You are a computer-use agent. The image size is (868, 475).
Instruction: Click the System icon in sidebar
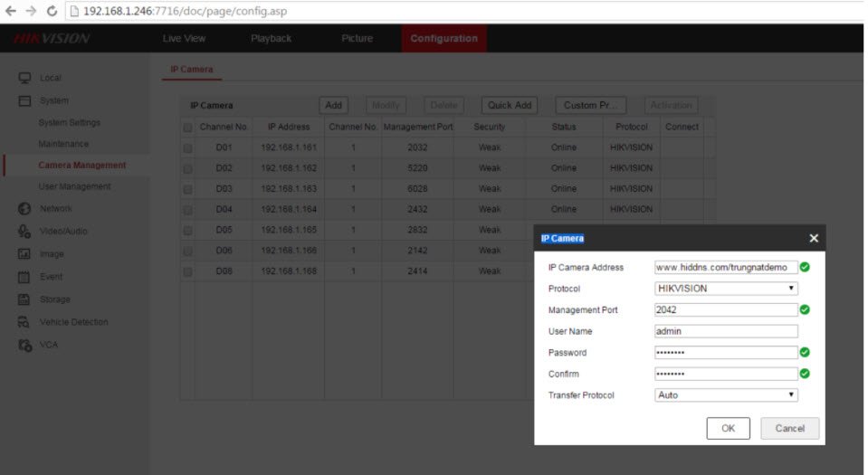tap(25, 100)
